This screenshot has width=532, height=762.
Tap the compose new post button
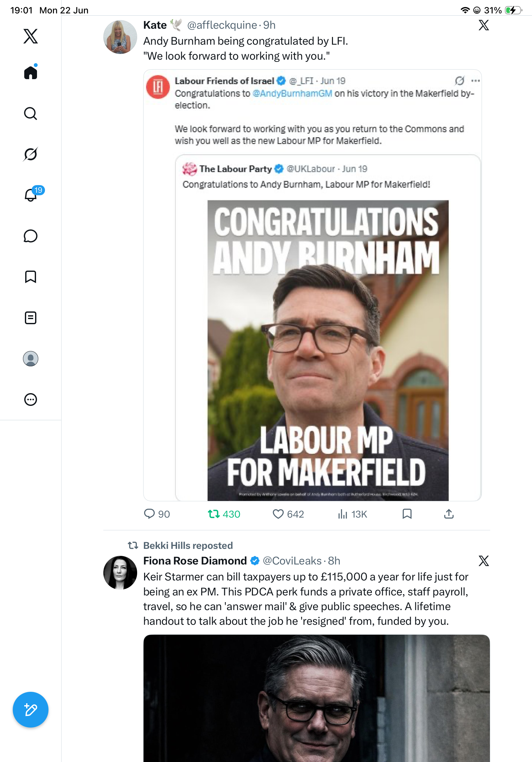pos(31,710)
